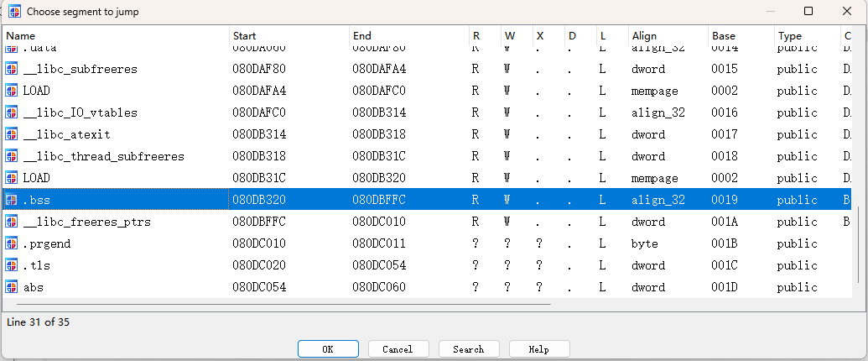Select the __libc_IO_vtables segment row

(x=428, y=112)
